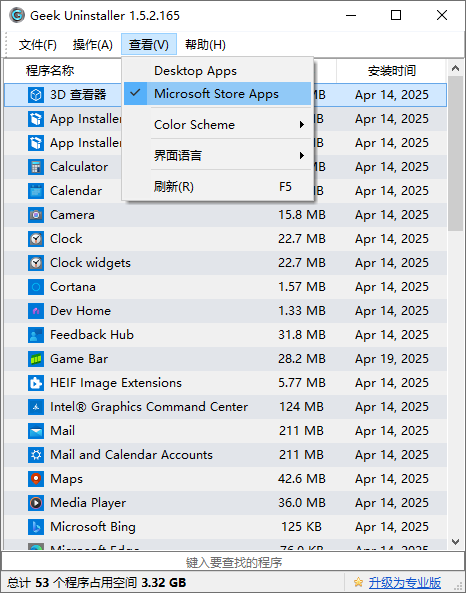Image resolution: width=466 pixels, height=593 pixels.
Task: Sort by 程序名称 column header
Action: [50, 71]
